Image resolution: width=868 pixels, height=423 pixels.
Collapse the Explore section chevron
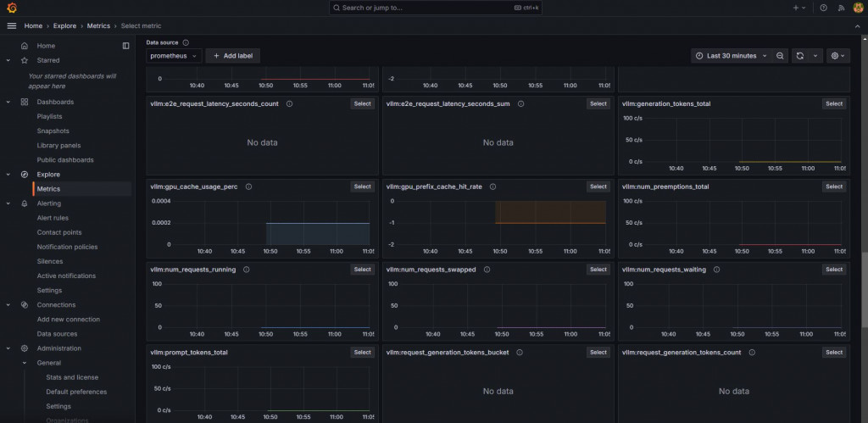pyautogui.click(x=8, y=175)
